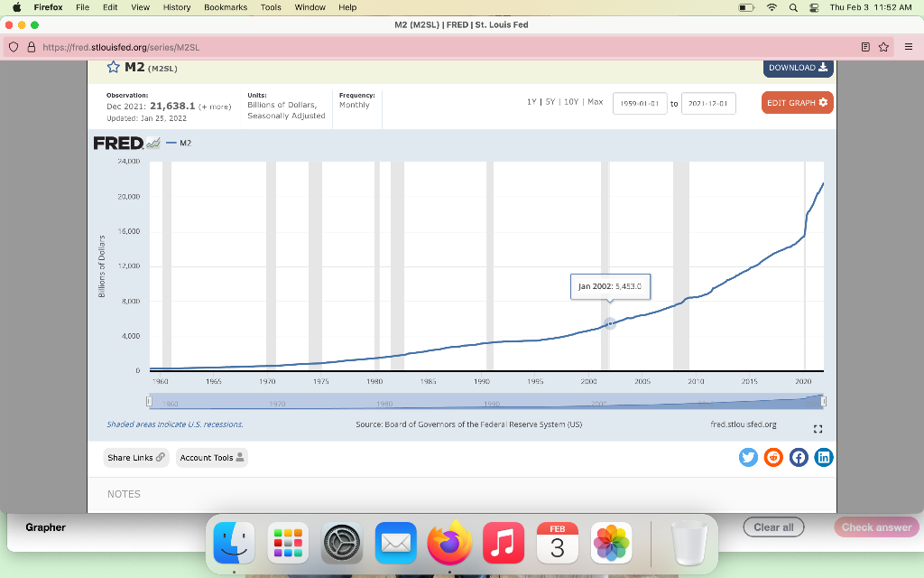Screen dimensions: 924x578
Task: Share graph on Facebook
Action: [799, 457]
